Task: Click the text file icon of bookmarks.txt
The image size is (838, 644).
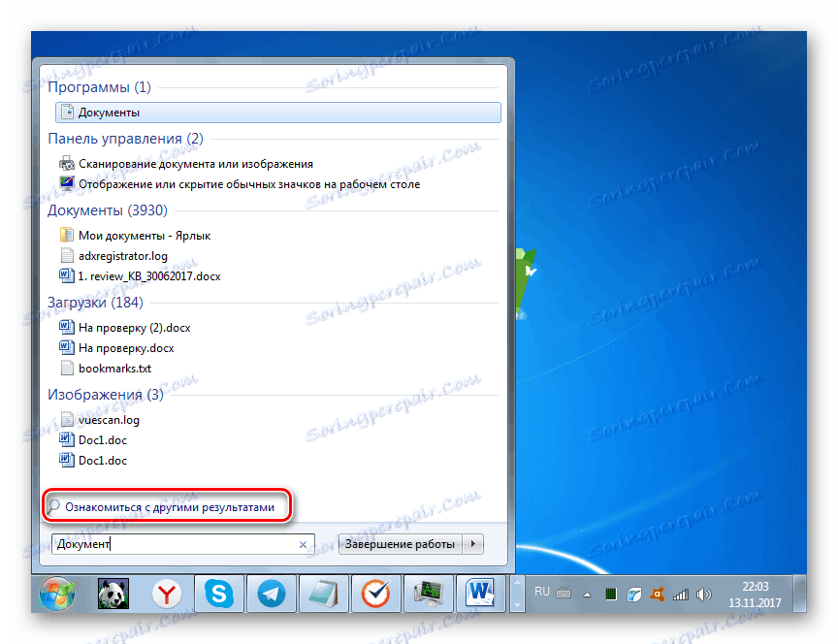Action: pos(67,368)
